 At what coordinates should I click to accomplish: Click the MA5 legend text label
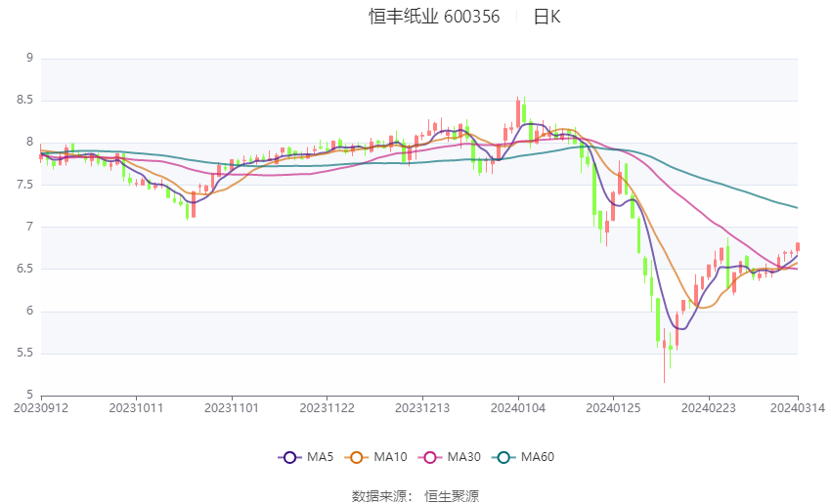pos(320,457)
